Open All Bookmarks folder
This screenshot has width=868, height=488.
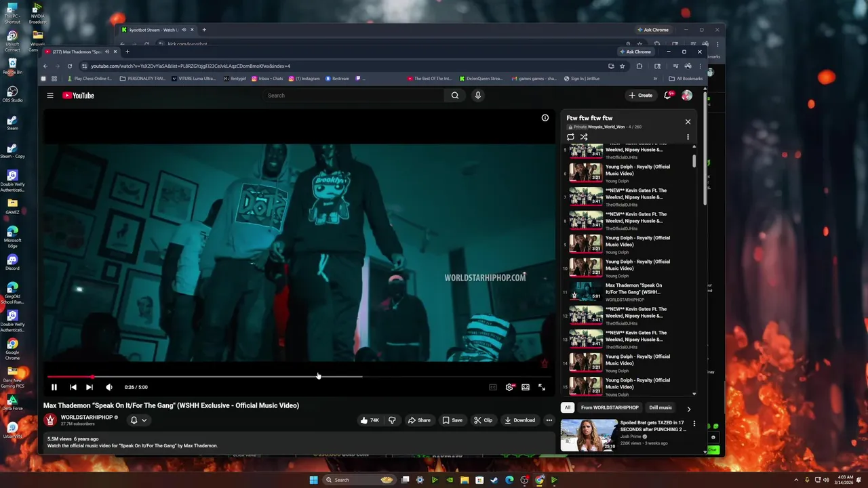686,79
